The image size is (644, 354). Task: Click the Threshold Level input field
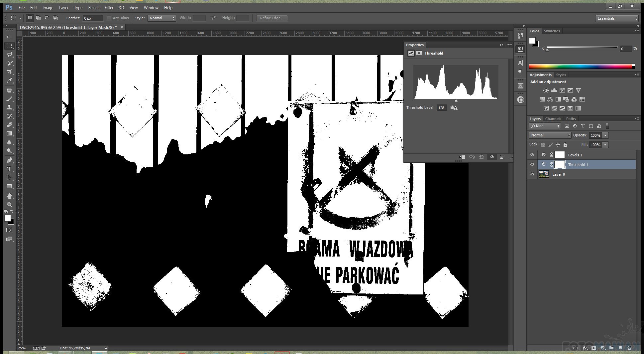tap(441, 108)
